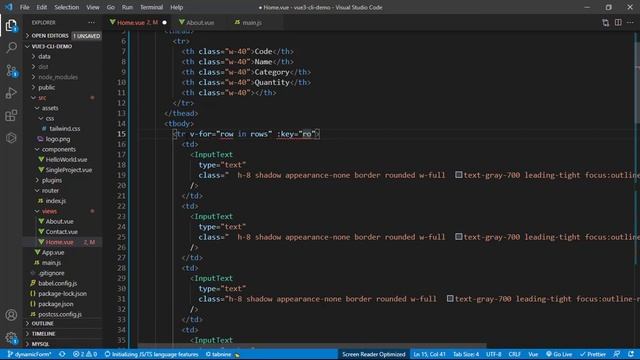This screenshot has height=360, width=640.
Task: Open the Terminal menu
Action: click(x=151, y=7)
